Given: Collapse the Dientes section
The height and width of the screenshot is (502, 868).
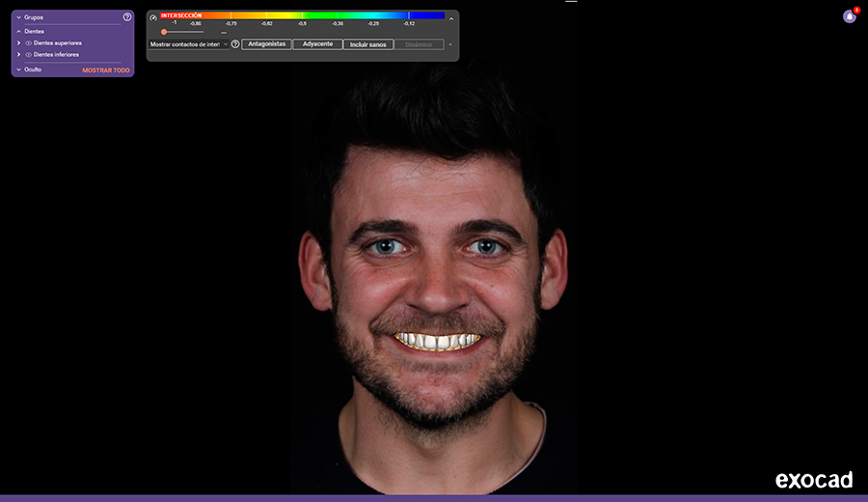Looking at the screenshot, I should coord(18,32).
